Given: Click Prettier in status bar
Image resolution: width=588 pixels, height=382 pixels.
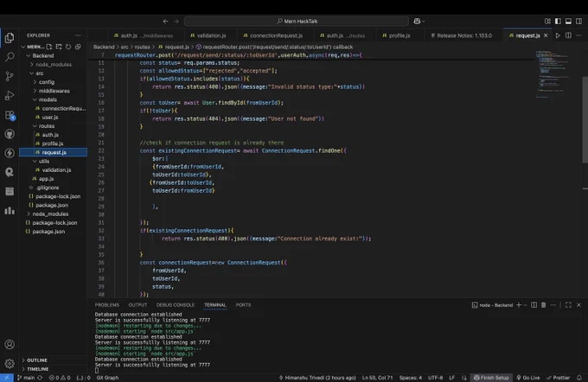Looking at the screenshot, I should (x=559, y=378).
